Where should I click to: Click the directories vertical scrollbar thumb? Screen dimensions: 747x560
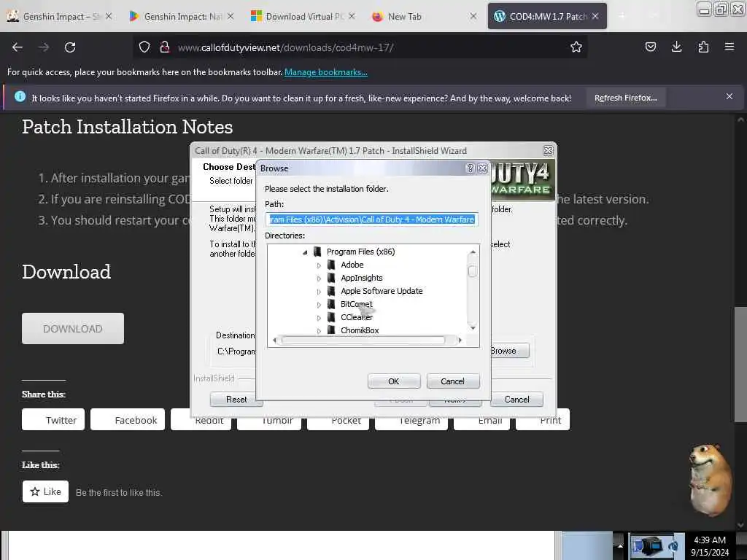tap(472, 271)
